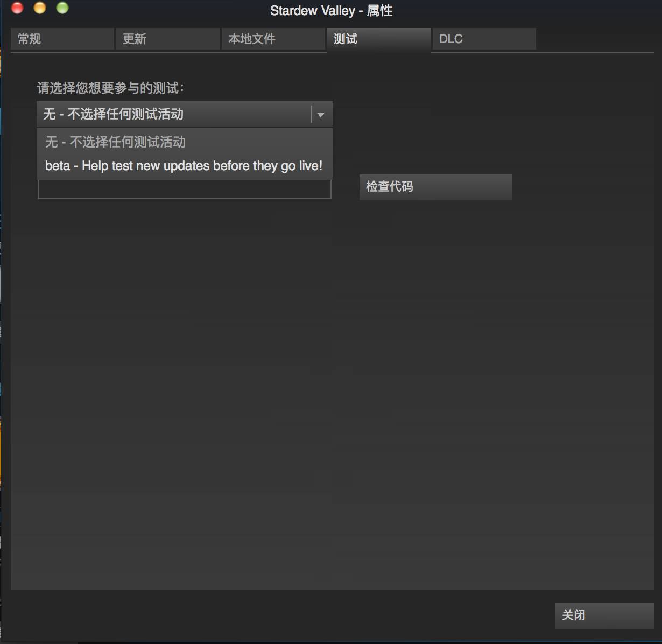662x644 pixels.
Task: Minimize the window with the yellow button
Action: click(x=40, y=8)
